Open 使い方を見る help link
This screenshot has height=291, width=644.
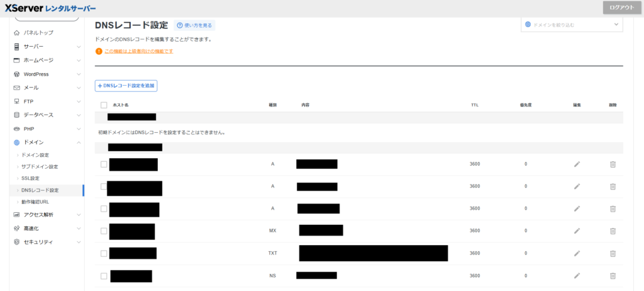[x=194, y=25]
